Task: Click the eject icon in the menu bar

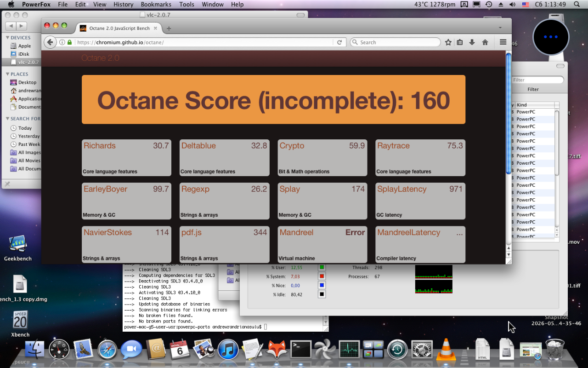Action: [501, 5]
